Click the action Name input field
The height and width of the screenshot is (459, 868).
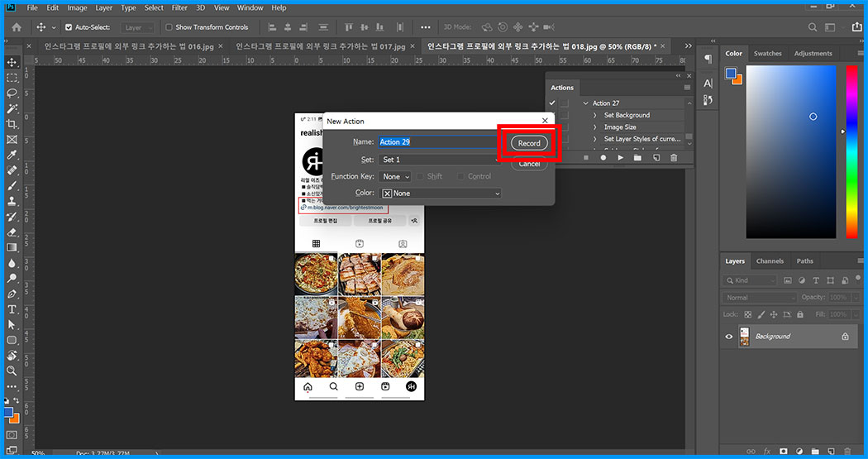[x=440, y=142]
